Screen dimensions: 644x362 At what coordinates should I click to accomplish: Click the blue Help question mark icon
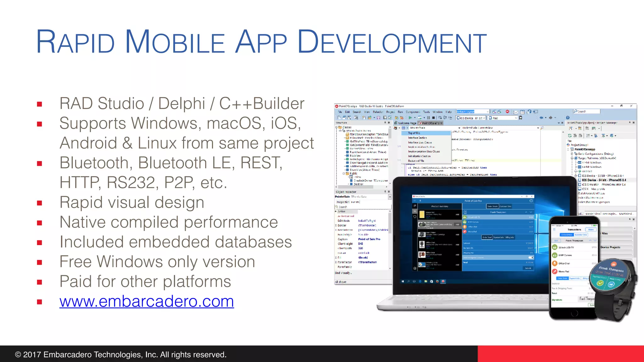click(x=568, y=118)
